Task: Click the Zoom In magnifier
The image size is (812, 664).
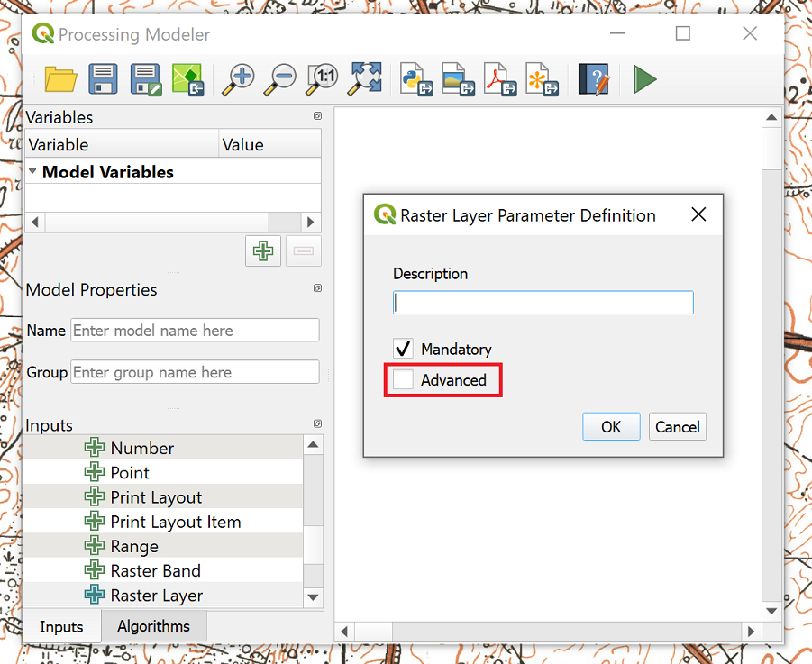Action: click(x=239, y=79)
